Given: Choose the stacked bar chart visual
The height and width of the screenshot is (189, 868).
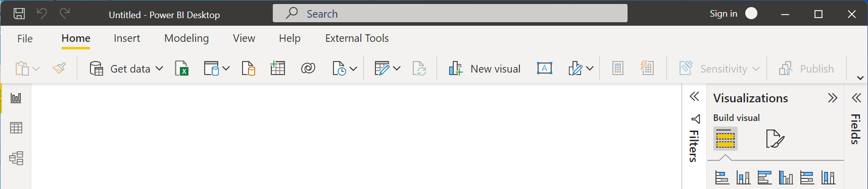Looking at the screenshot, I should [x=722, y=177].
